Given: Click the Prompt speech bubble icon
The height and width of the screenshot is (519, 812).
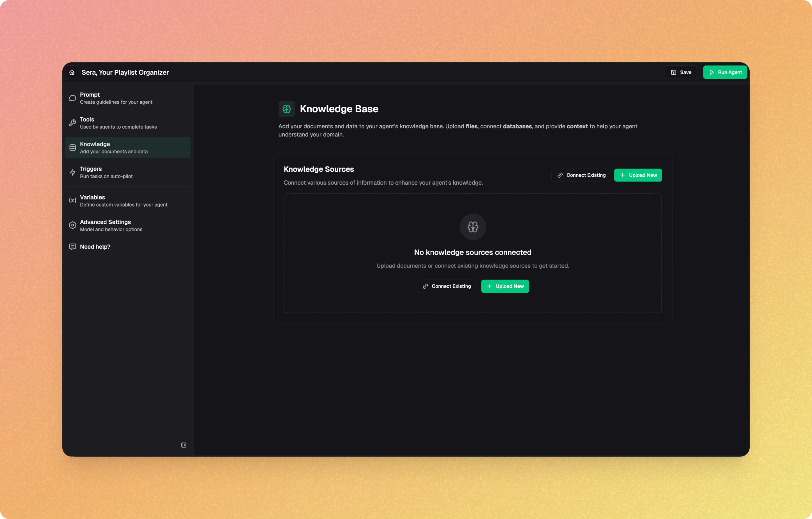Looking at the screenshot, I should click(x=72, y=98).
